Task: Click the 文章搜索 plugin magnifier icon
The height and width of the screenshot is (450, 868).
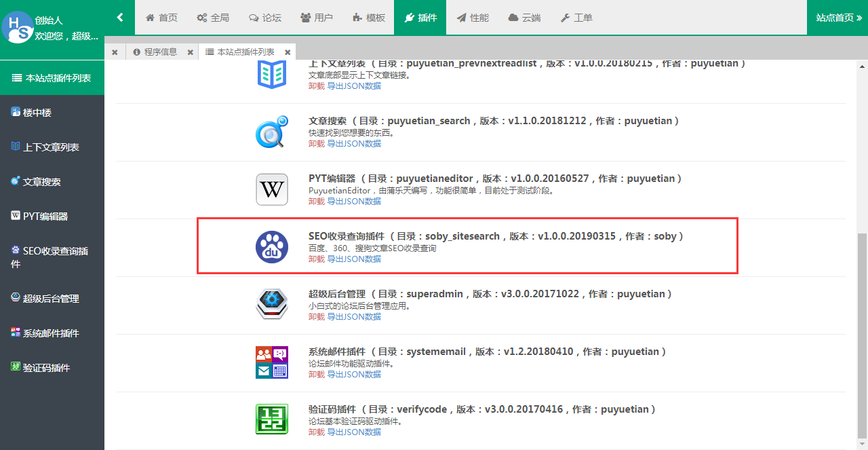Action: (x=272, y=132)
